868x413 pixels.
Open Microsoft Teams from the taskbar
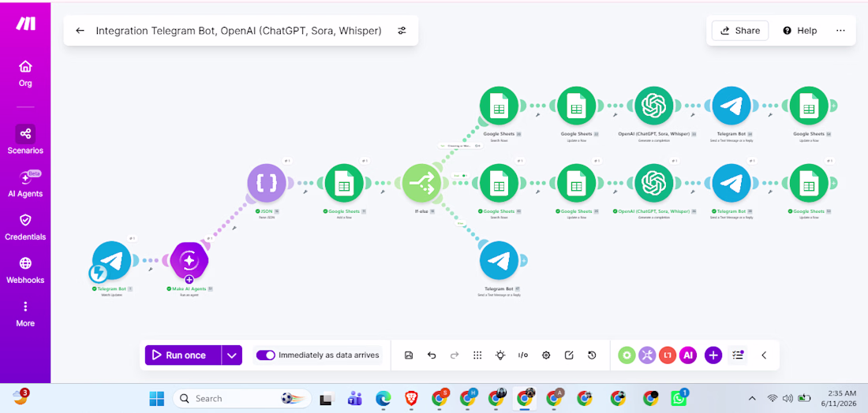coord(354,398)
